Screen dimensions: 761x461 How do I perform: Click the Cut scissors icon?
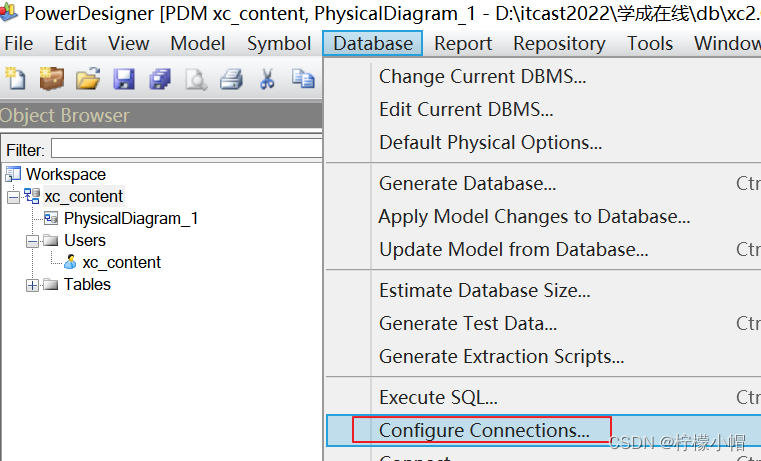tap(267, 79)
